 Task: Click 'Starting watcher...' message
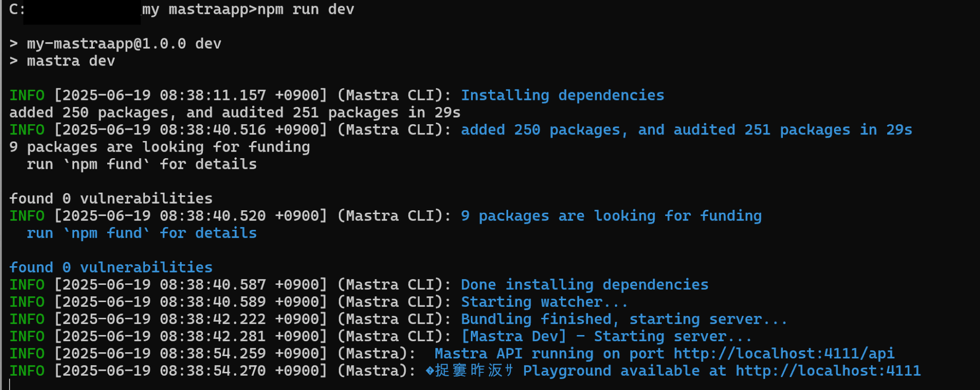(544, 302)
